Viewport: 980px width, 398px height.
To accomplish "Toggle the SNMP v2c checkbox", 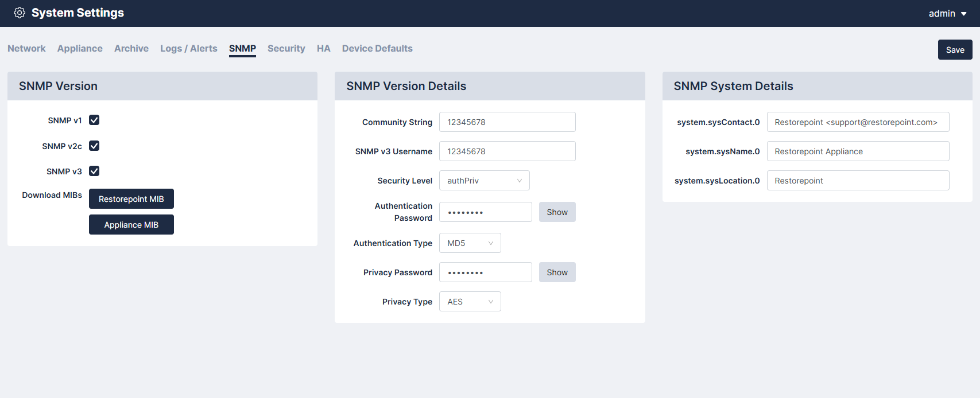I will tap(94, 146).
